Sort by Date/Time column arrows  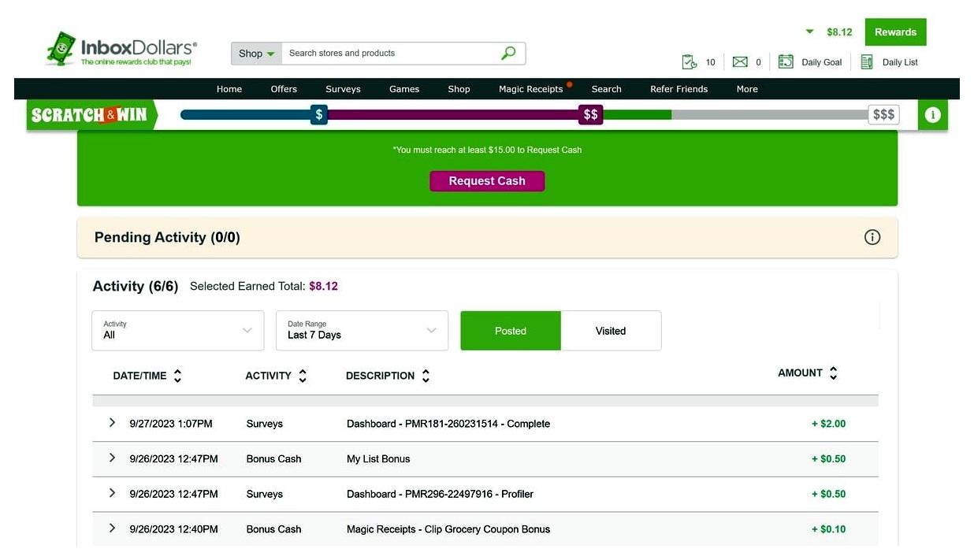[x=177, y=376]
